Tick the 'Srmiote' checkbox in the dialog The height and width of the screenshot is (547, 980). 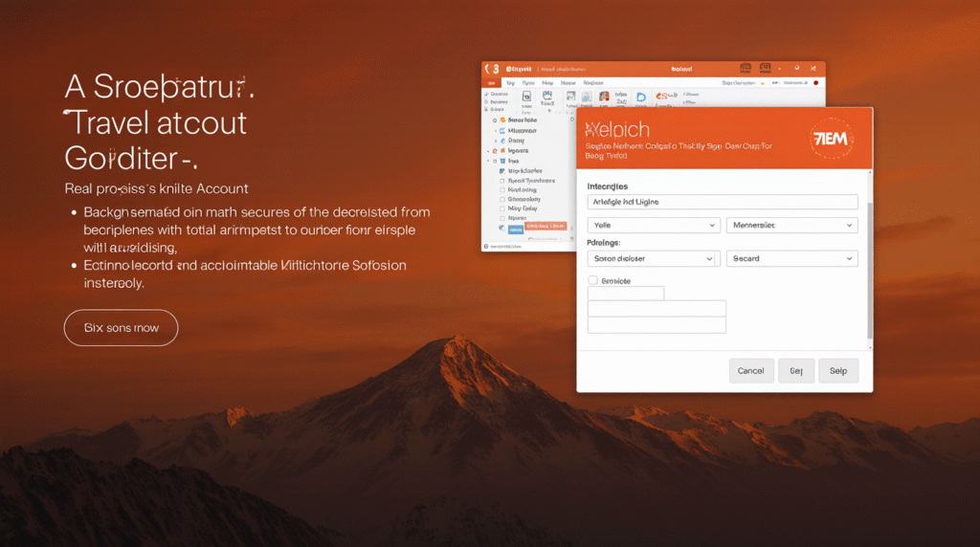pos(592,280)
